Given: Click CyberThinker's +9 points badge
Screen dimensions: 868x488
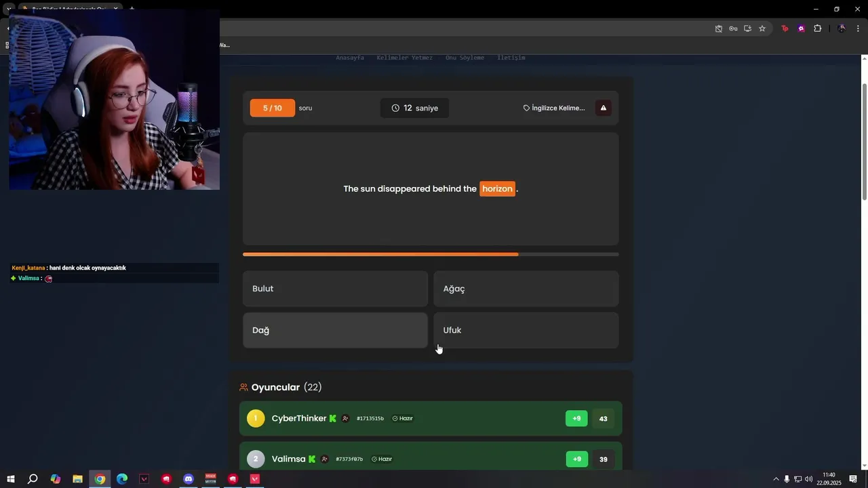Looking at the screenshot, I should pyautogui.click(x=576, y=418).
